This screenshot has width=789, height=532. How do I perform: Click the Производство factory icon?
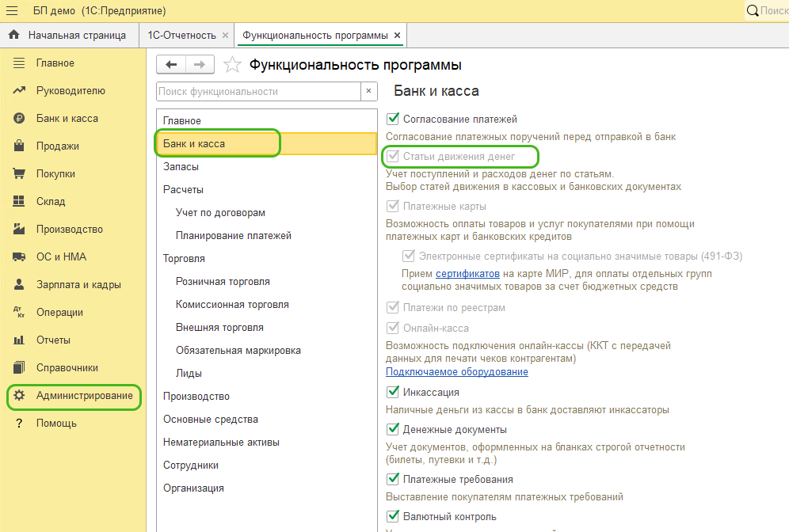click(20, 230)
